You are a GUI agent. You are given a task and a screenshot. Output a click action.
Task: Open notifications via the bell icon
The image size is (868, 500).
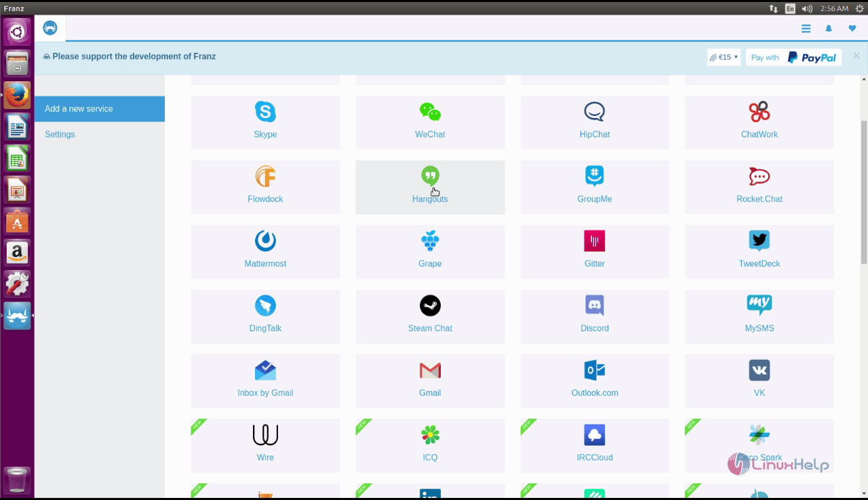pos(829,28)
